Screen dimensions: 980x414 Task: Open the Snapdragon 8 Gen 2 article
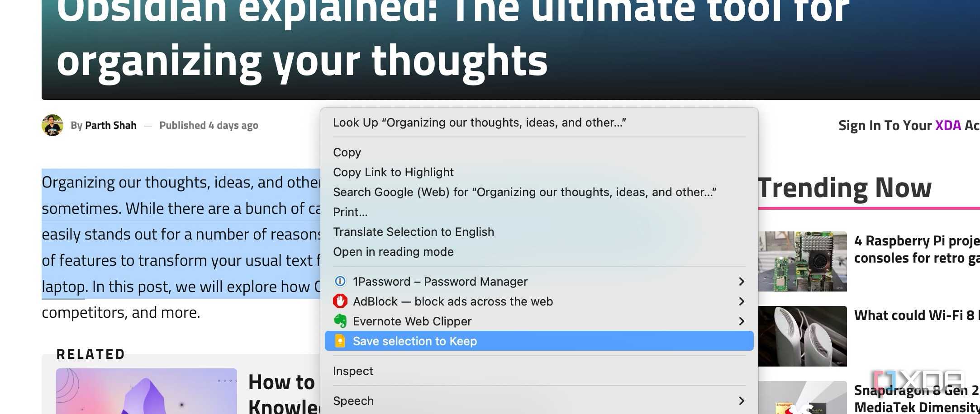tap(917, 399)
